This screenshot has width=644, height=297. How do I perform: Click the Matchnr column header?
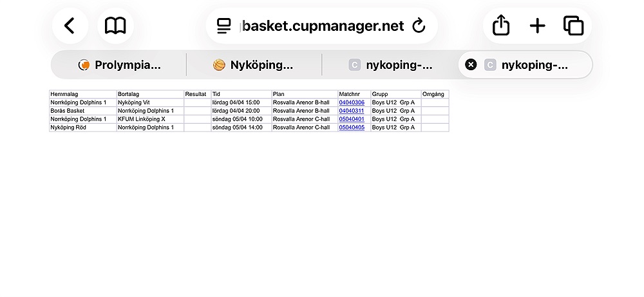click(350, 94)
